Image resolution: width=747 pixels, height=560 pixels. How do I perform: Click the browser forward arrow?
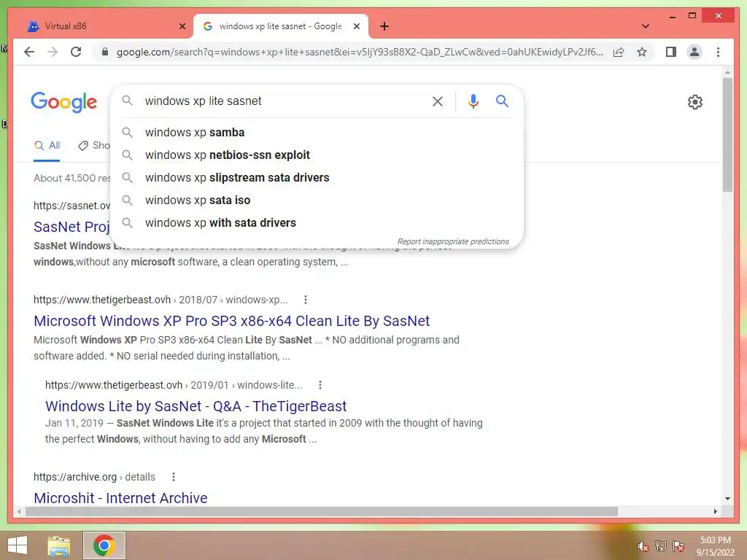pos(53,52)
